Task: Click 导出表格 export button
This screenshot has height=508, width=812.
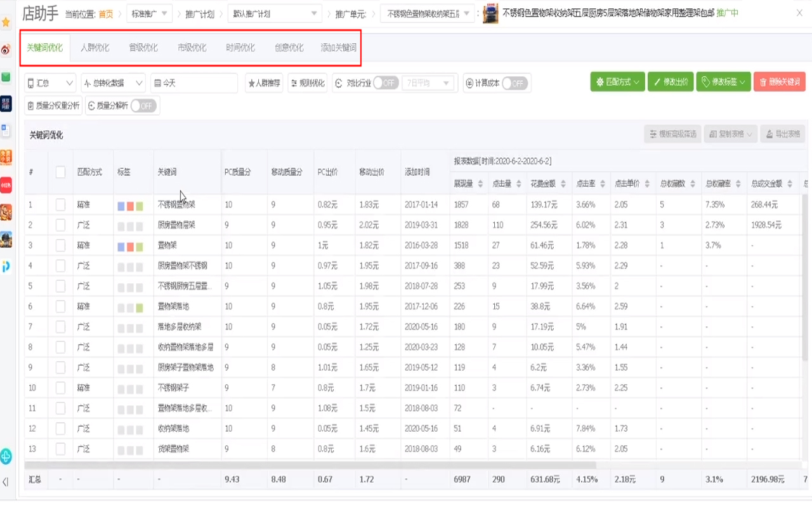Action: [x=782, y=134]
